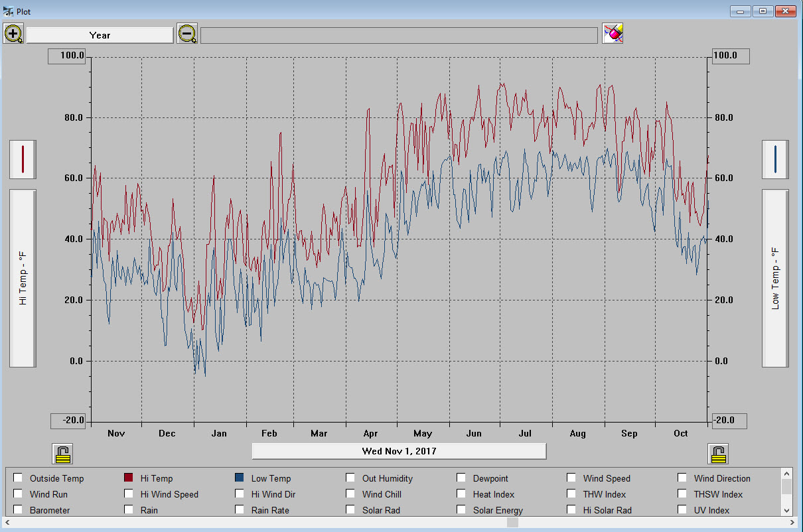Enable the Outside Temp checkbox
This screenshot has width=803, height=532.
(18, 478)
